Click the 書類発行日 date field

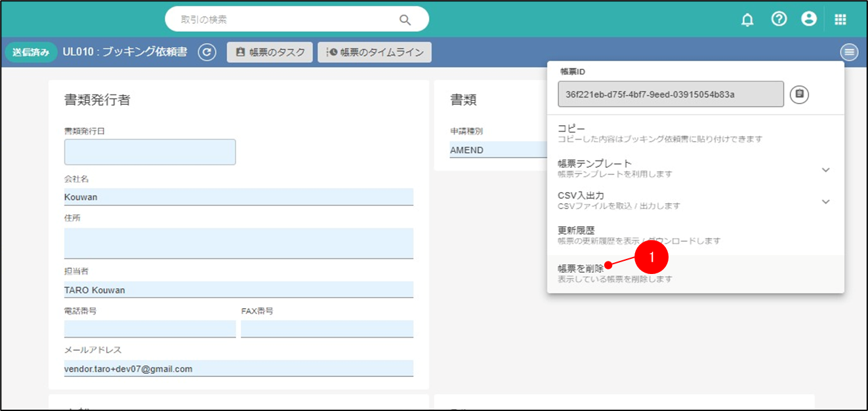pos(150,152)
